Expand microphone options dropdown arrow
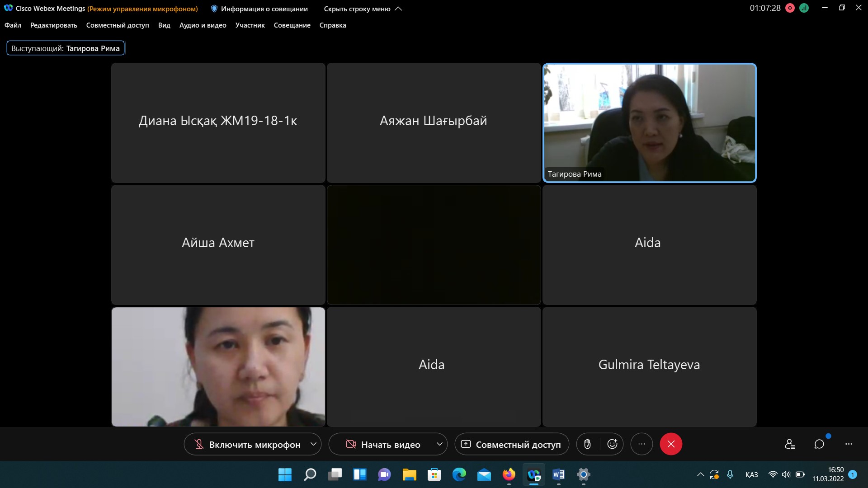868x488 pixels. (313, 444)
